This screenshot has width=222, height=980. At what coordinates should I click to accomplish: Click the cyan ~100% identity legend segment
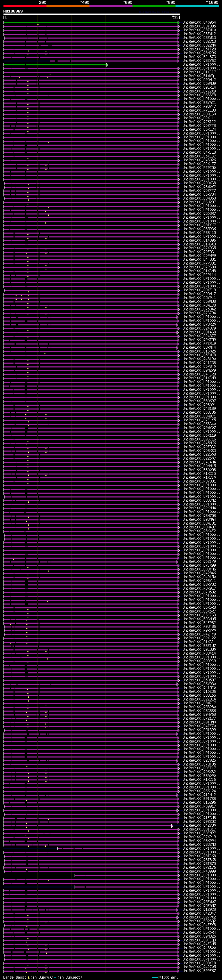click(x=197, y=6)
